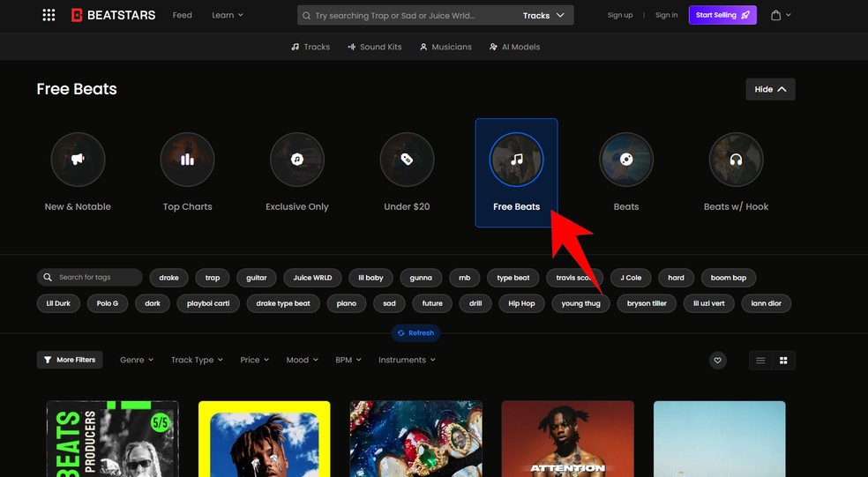Choose the piano tag chip

coord(347,303)
